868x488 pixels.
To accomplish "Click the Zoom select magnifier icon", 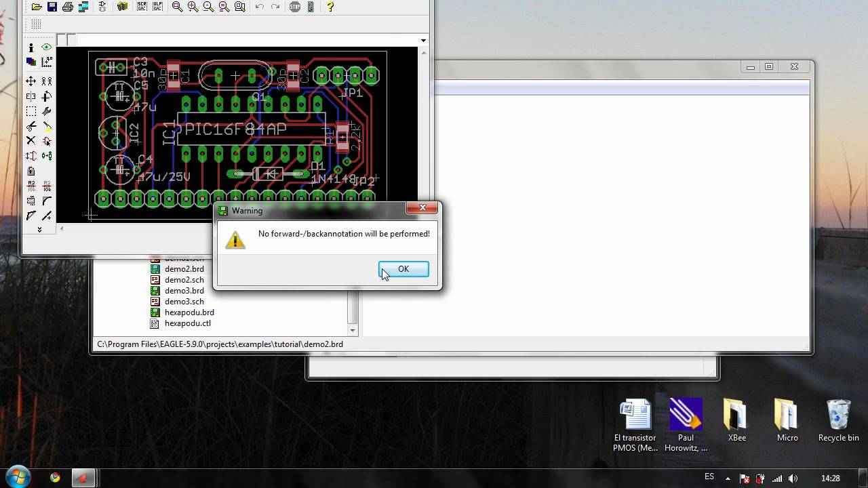I will pyautogui.click(x=239, y=7).
